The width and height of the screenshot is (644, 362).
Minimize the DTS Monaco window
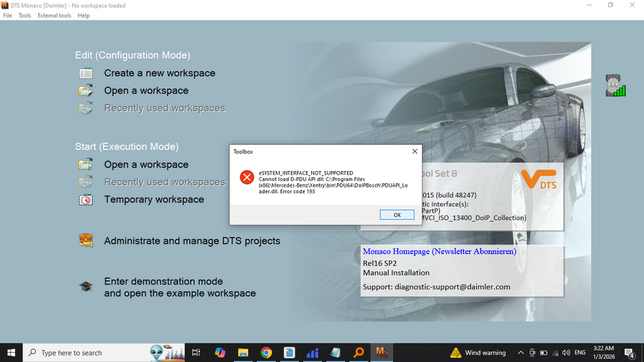point(589,6)
